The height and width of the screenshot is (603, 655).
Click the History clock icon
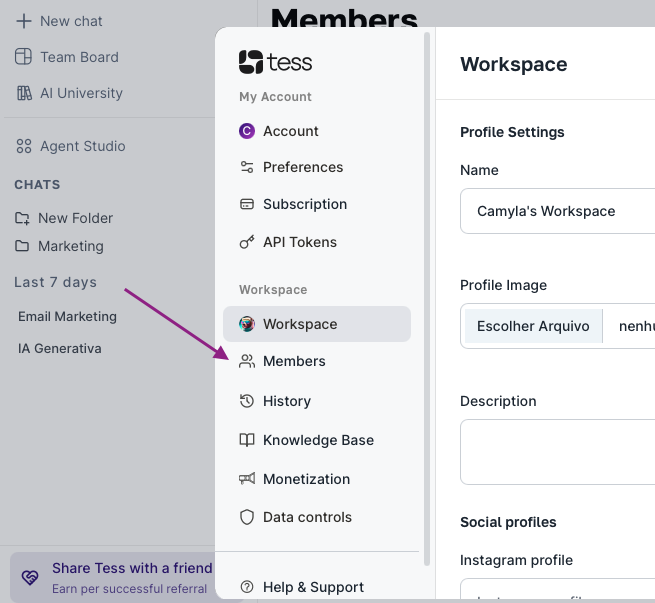[247, 401]
